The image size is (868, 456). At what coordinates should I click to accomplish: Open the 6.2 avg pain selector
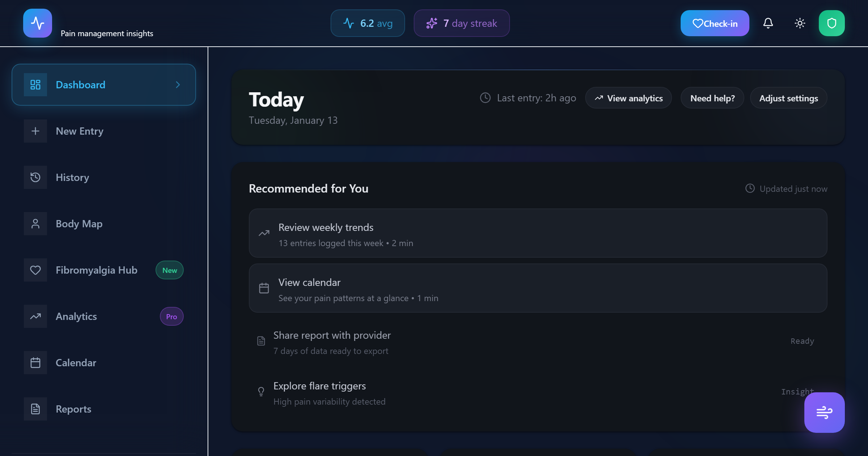click(367, 23)
